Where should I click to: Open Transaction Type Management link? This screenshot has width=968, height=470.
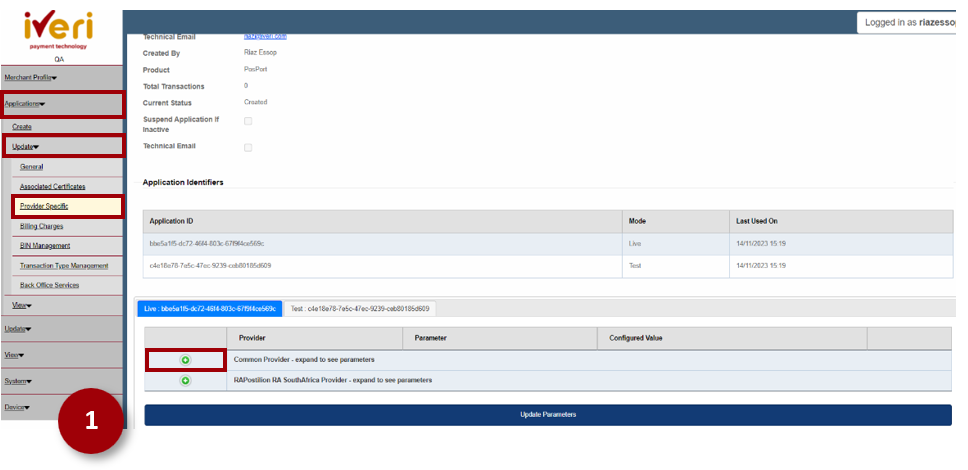tap(64, 265)
